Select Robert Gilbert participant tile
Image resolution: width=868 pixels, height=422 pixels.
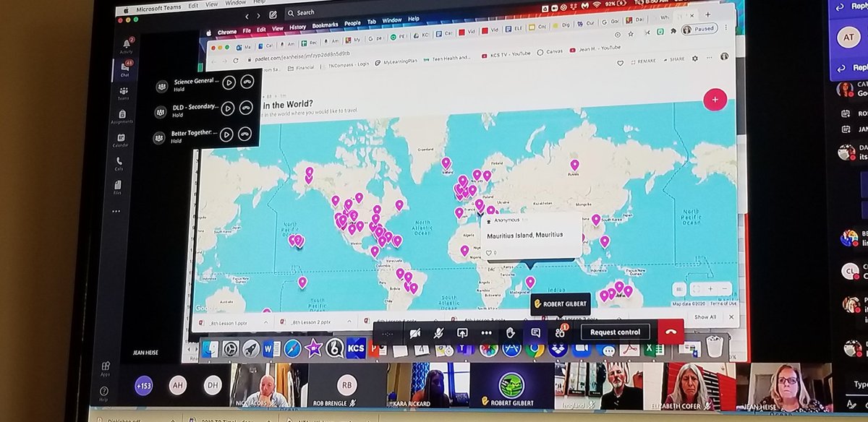pyautogui.click(x=511, y=385)
